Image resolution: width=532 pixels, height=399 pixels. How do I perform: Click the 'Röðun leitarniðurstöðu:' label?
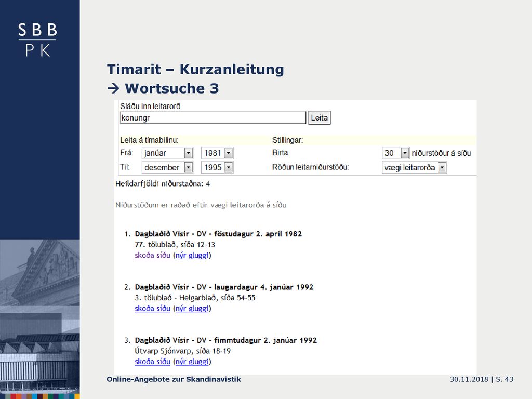311,167
